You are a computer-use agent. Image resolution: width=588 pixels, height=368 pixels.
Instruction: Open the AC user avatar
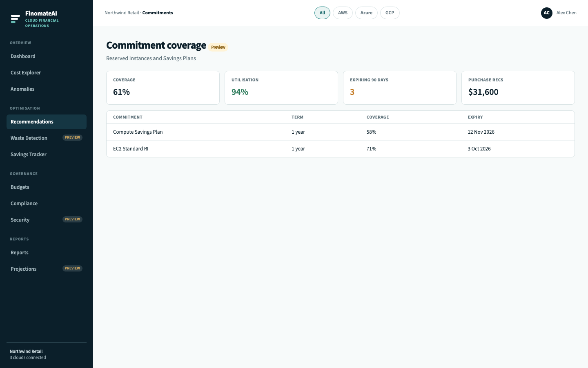(x=547, y=13)
